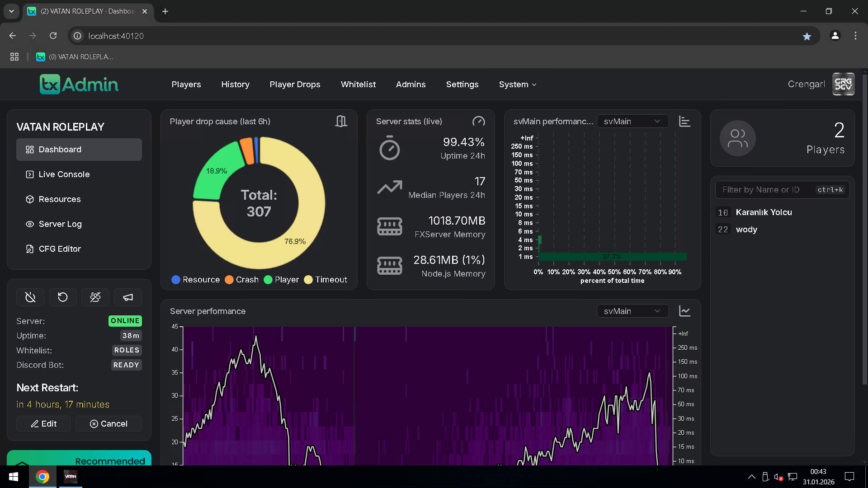Open svMain thread dropdown in histogram panel
This screenshot has height=488, width=868.
pyautogui.click(x=632, y=121)
